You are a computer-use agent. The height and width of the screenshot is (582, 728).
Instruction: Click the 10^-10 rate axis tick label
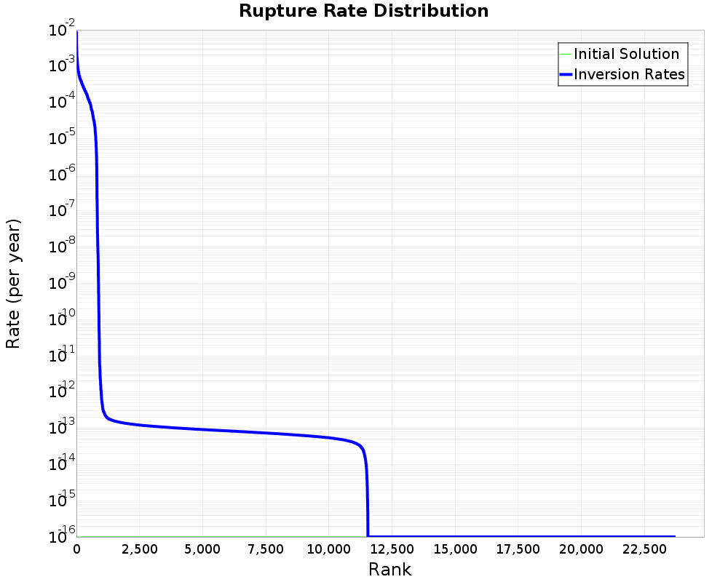pyautogui.click(x=61, y=319)
